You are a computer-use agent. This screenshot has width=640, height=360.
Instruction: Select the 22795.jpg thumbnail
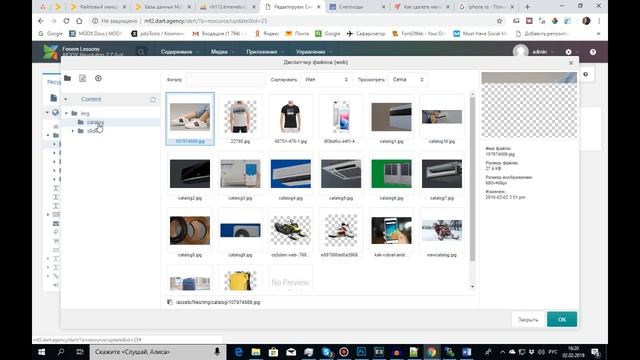(240, 119)
